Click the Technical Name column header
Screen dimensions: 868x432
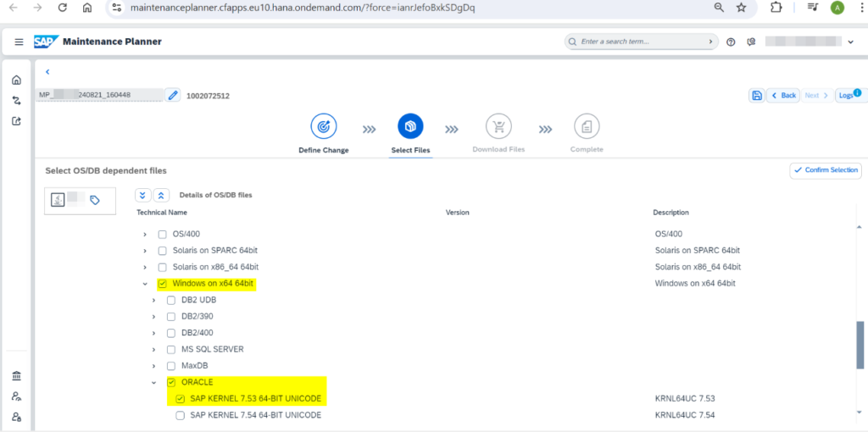pyautogui.click(x=162, y=213)
